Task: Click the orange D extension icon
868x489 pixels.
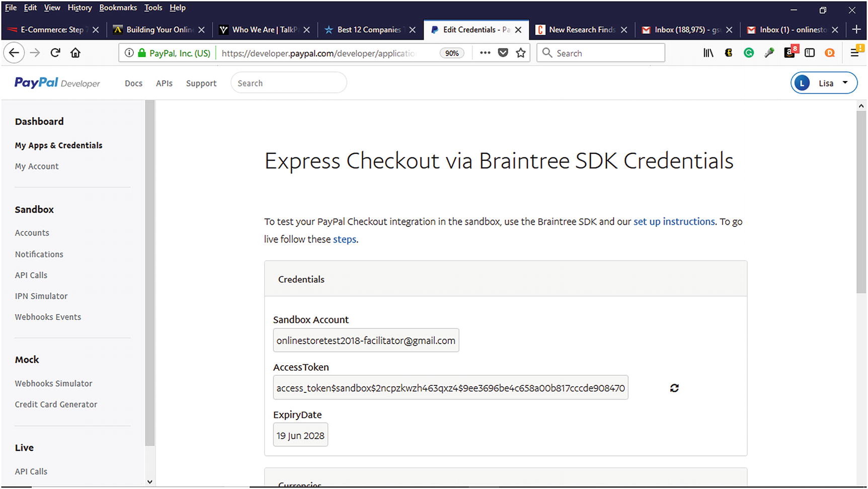Action: 830,53
